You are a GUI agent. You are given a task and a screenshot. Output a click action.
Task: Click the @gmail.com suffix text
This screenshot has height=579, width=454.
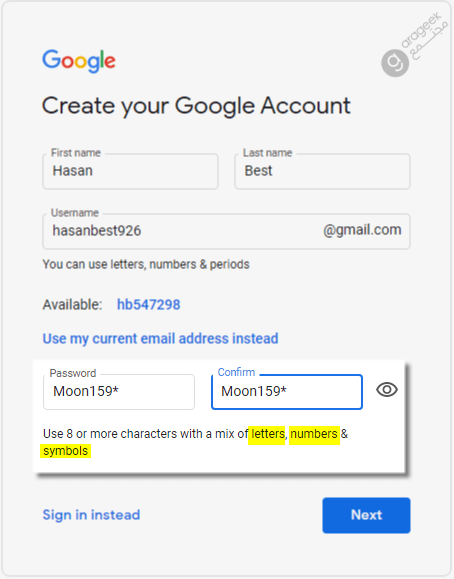coord(362,230)
